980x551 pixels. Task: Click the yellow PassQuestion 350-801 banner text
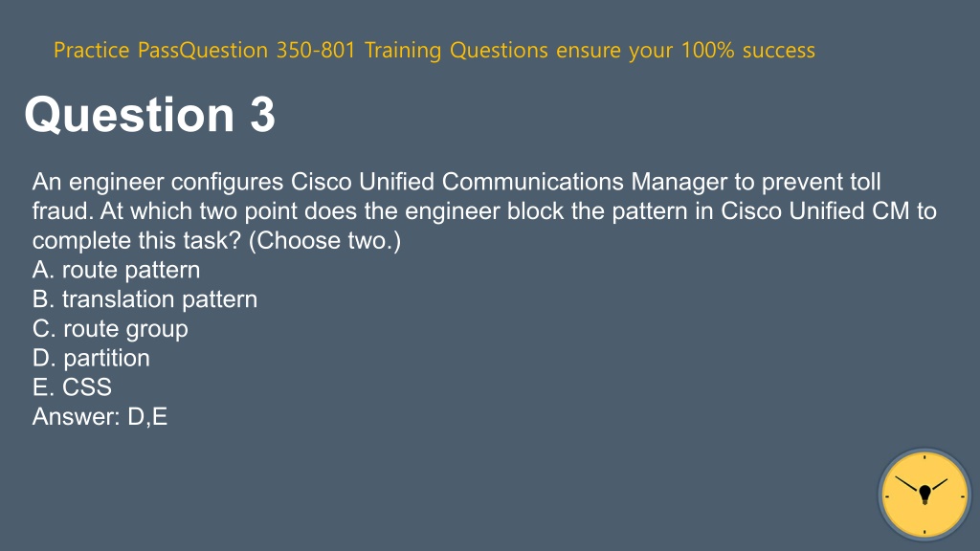click(434, 50)
